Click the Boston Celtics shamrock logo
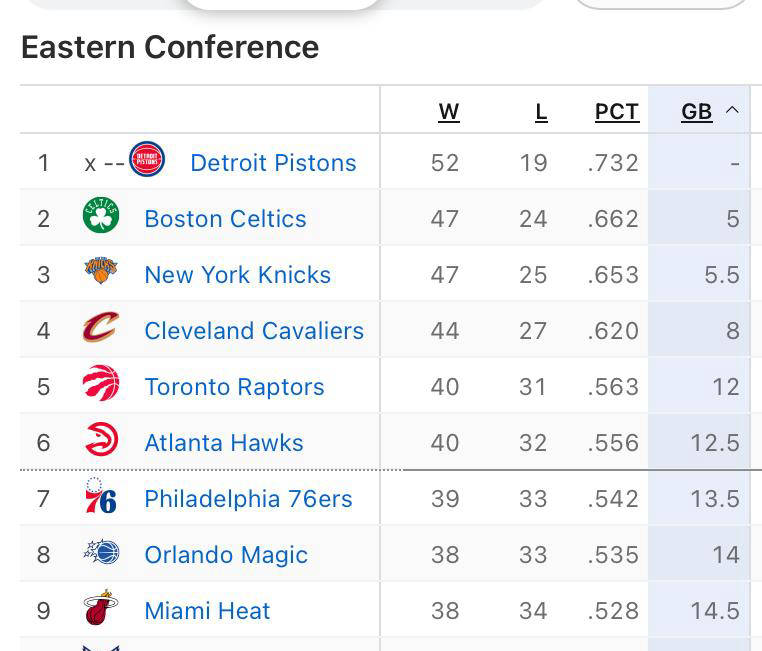This screenshot has width=762, height=651. pyautogui.click(x=101, y=218)
